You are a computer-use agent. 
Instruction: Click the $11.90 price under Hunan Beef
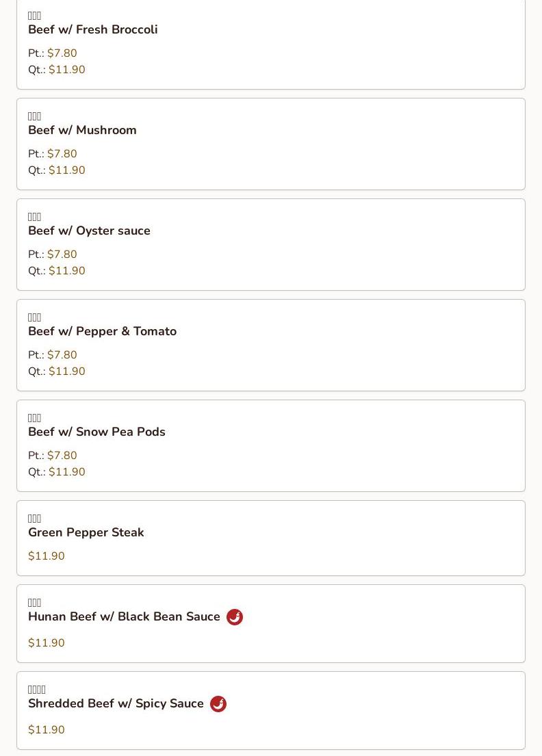point(47,643)
